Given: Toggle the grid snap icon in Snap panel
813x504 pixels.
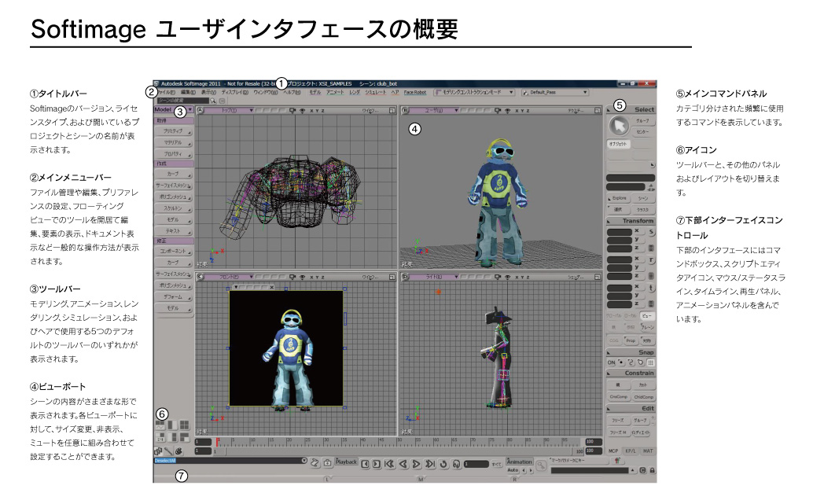Looking at the screenshot, I should [651, 362].
